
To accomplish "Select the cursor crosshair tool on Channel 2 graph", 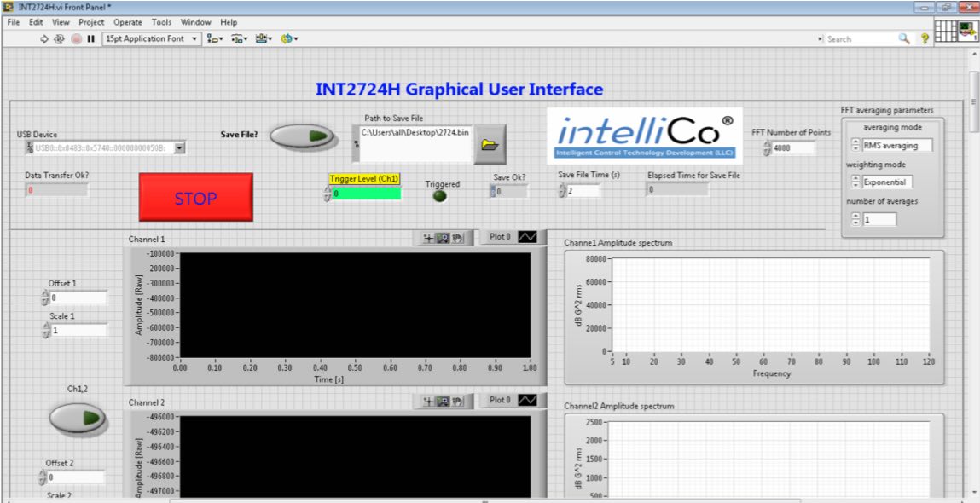I will tap(429, 402).
